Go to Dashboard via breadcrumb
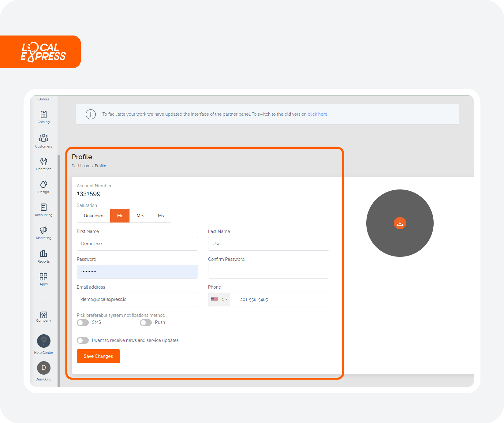 pos(81,166)
